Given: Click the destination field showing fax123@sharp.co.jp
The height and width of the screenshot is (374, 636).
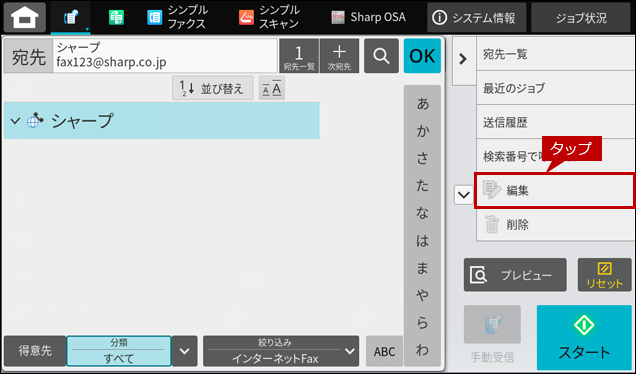Looking at the screenshot, I should [x=165, y=56].
